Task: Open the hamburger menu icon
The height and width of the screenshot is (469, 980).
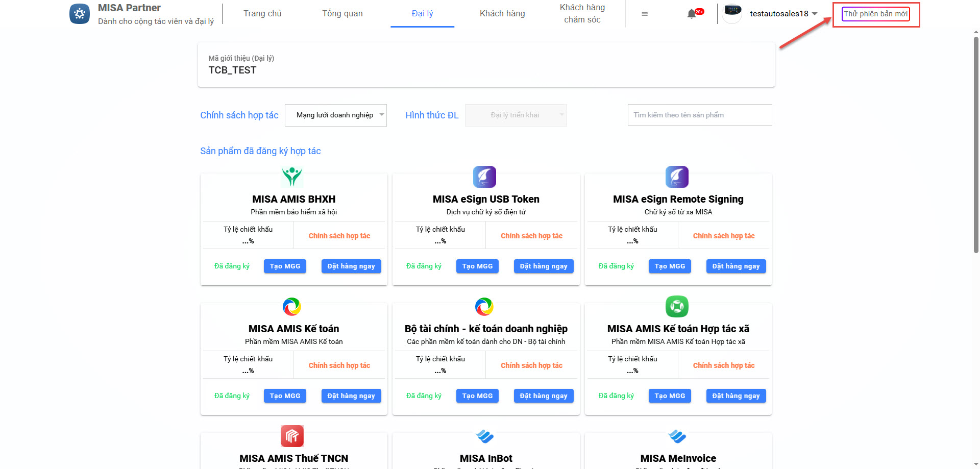Action: (x=645, y=14)
